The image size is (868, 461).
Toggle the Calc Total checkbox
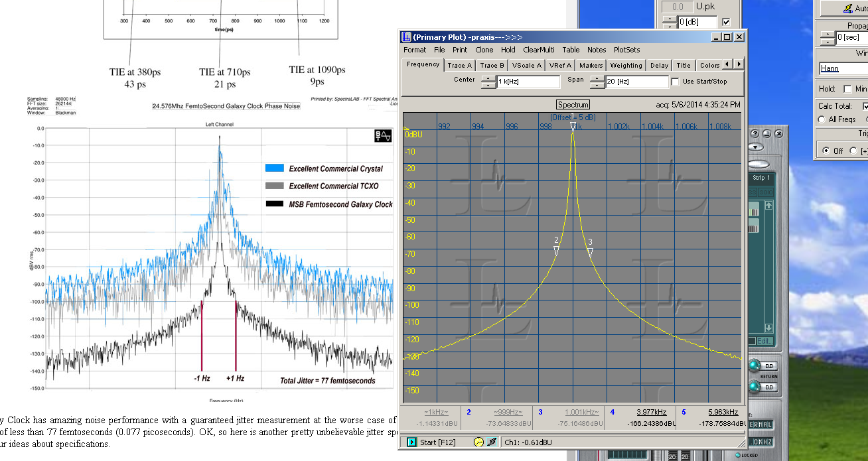click(865, 106)
